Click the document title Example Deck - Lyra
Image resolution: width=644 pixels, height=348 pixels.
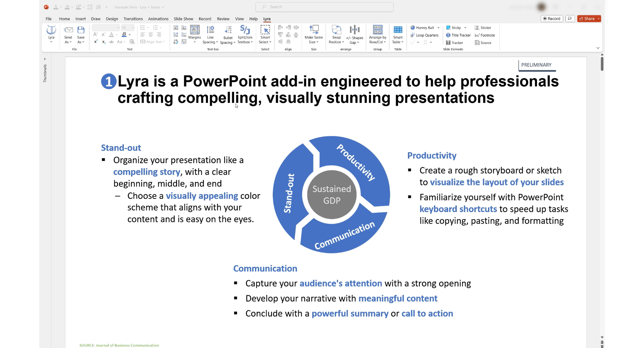(x=130, y=7)
